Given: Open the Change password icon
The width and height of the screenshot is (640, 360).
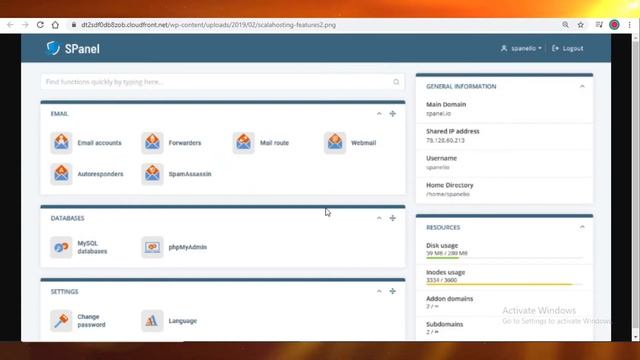Looking at the screenshot, I should coord(61,320).
